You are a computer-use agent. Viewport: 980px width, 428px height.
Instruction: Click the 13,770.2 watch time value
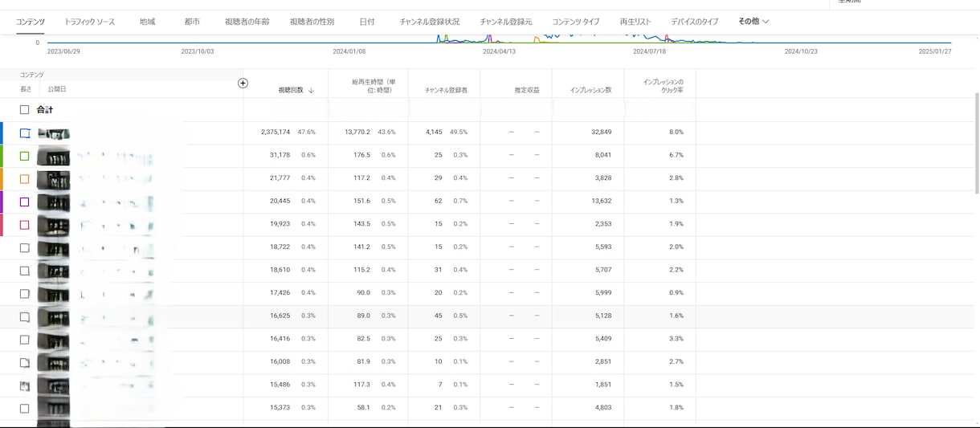[357, 132]
